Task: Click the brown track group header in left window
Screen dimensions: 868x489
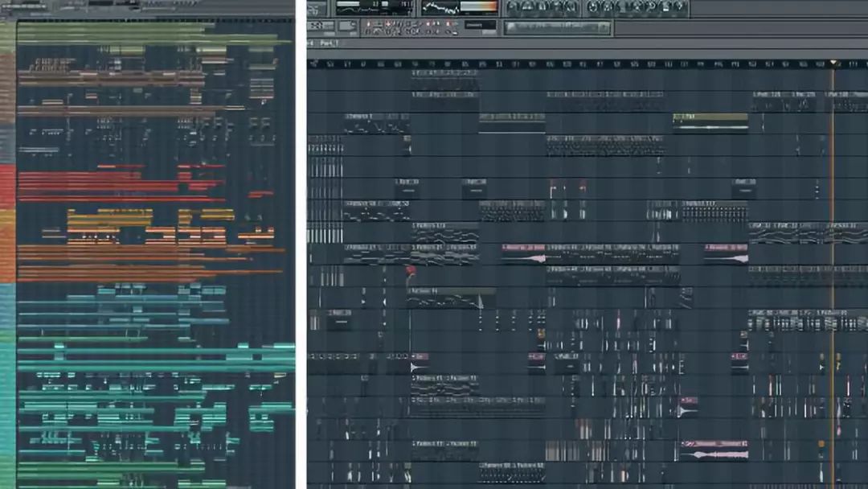Action: (8, 88)
